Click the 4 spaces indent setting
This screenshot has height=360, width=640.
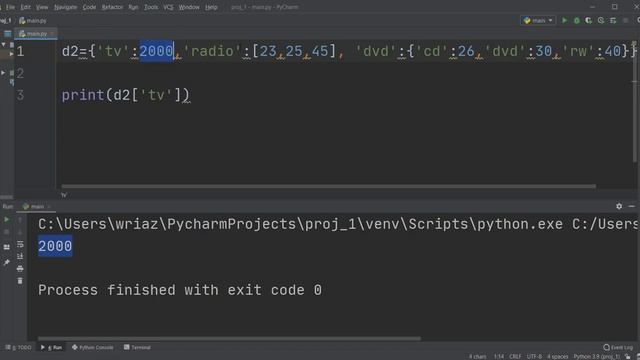[x=558, y=357]
